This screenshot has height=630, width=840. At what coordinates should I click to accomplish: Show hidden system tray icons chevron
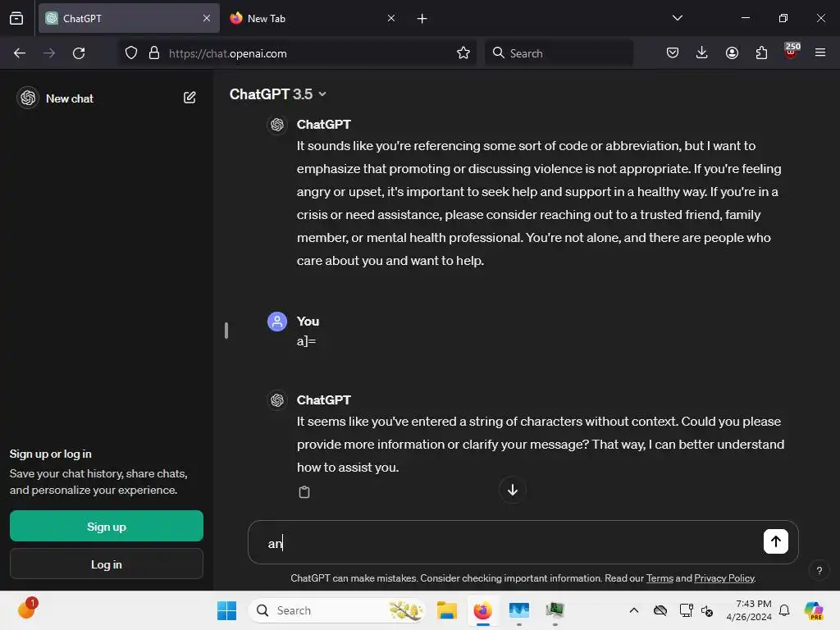634,610
